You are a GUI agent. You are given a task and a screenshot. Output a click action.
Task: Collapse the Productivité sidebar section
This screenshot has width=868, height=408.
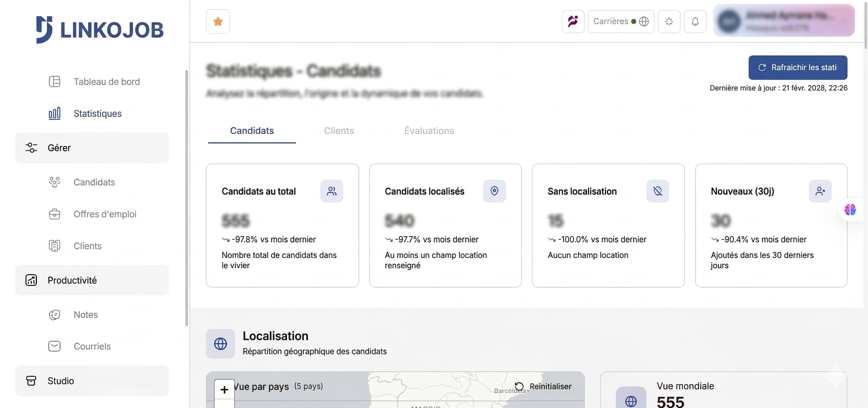pyautogui.click(x=92, y=280)
